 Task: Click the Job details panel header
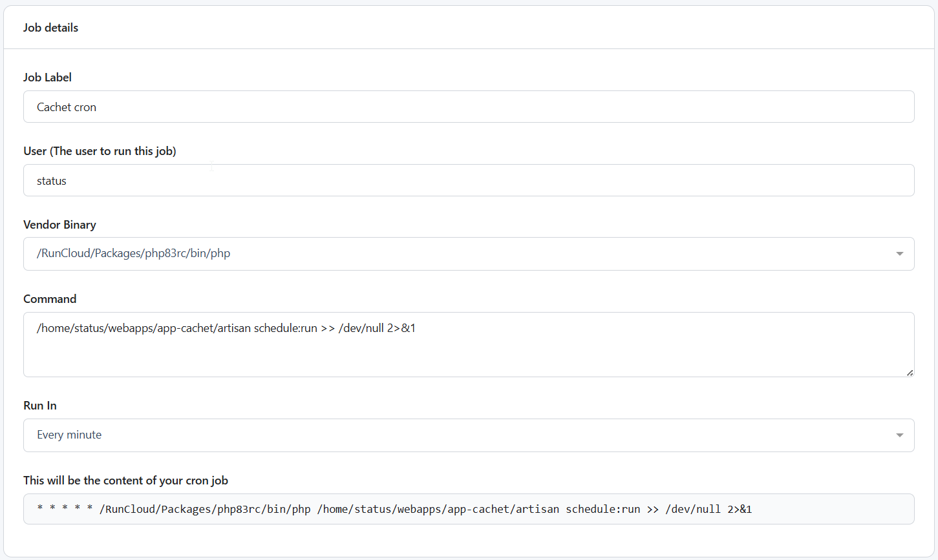click(50, 28)
